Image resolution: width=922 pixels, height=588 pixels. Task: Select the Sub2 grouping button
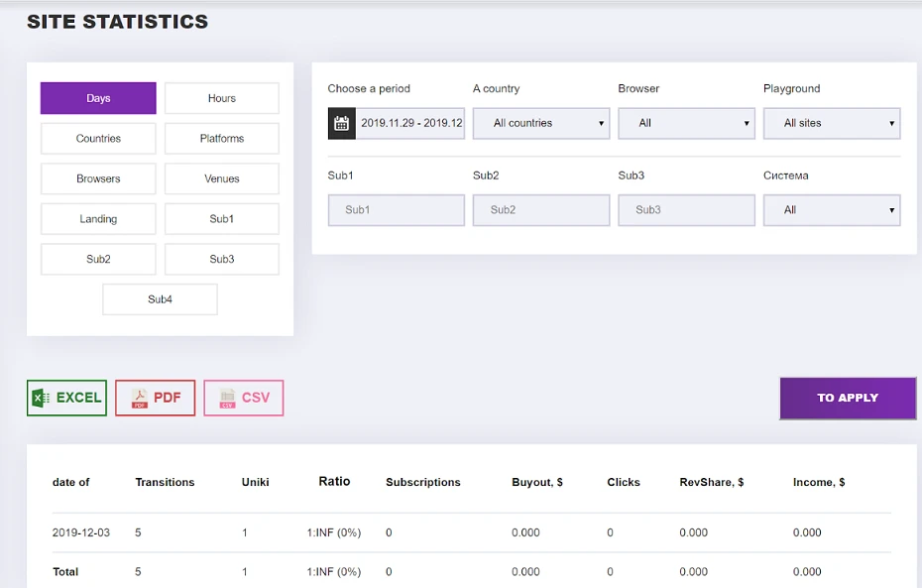98,259
